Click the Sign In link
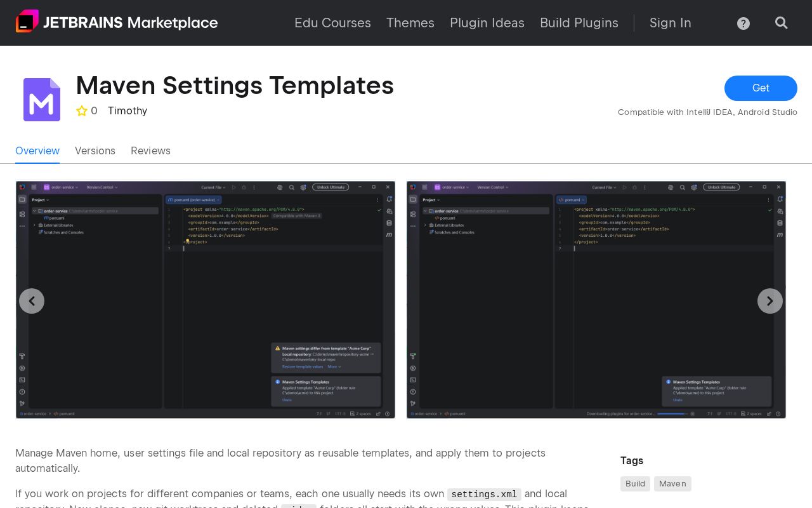This screenshot has height=508, width=812. click(x=671, y=23)
